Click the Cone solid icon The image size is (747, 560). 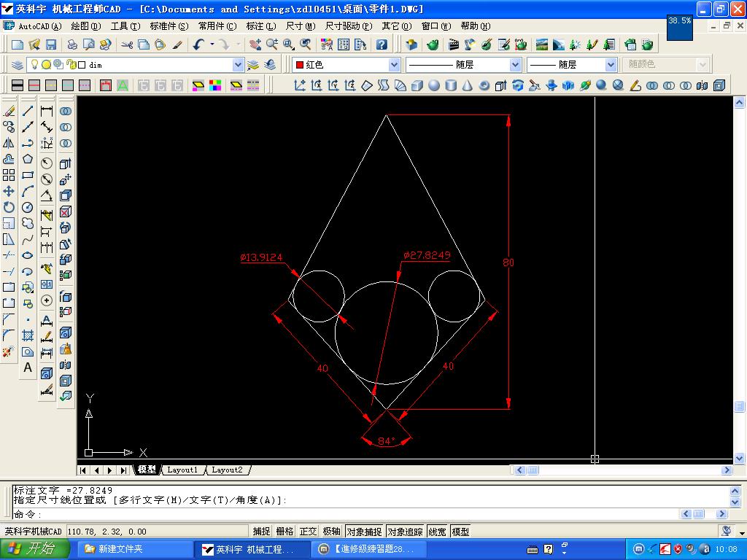(x=468, y=85)
